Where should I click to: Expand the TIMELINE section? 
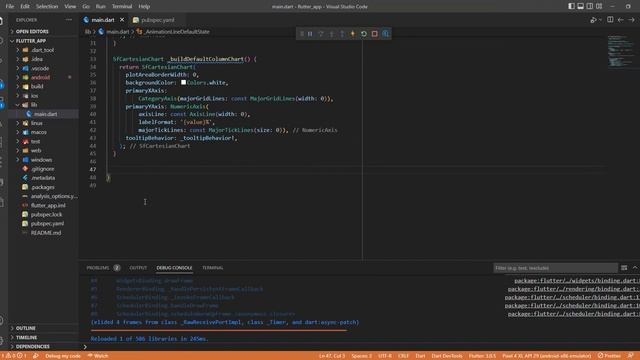(x=27, y=338)
